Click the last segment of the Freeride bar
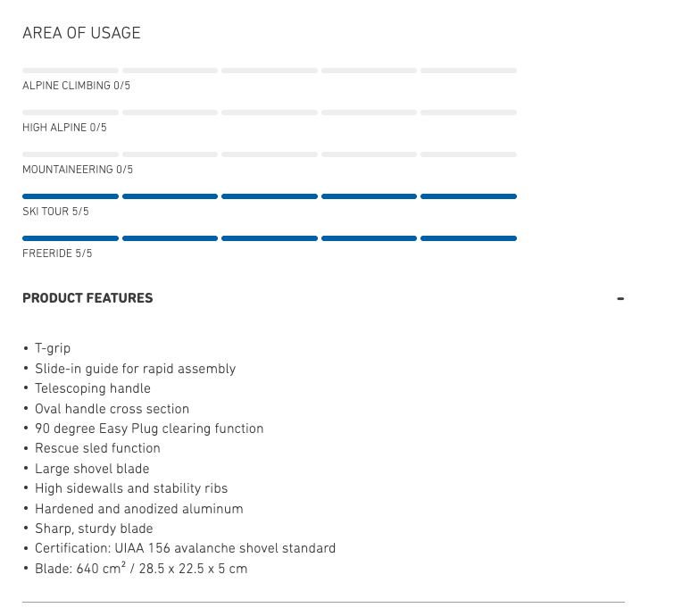Screen dimensions: 699x616 468,238
